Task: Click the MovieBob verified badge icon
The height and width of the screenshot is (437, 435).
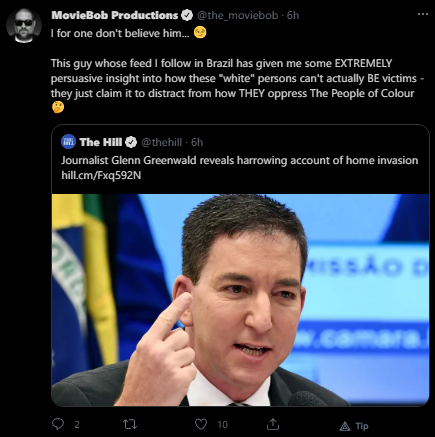Action: click(187, 15)
